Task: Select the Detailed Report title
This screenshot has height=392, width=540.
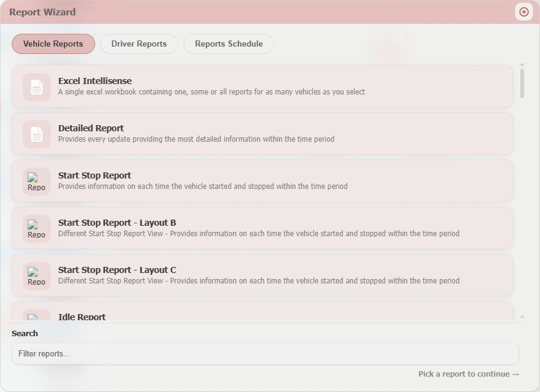Action: pyautogui.click(x=91, y=128)
